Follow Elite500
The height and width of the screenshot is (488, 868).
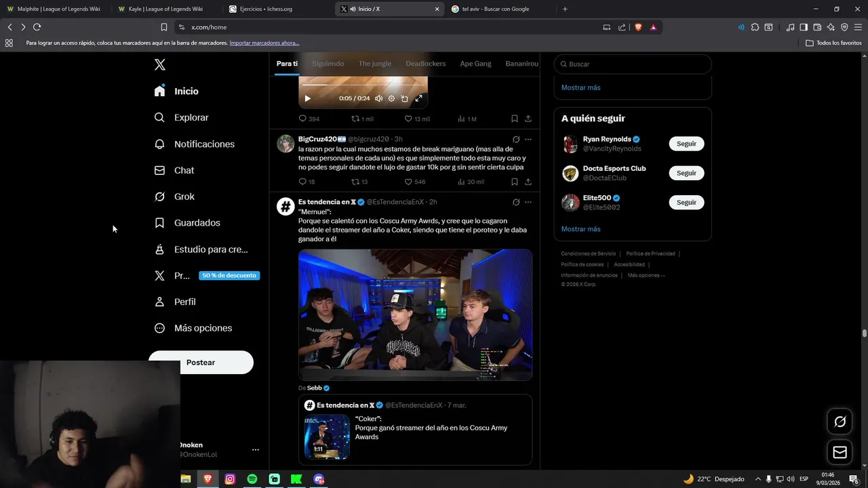point(686,202)
